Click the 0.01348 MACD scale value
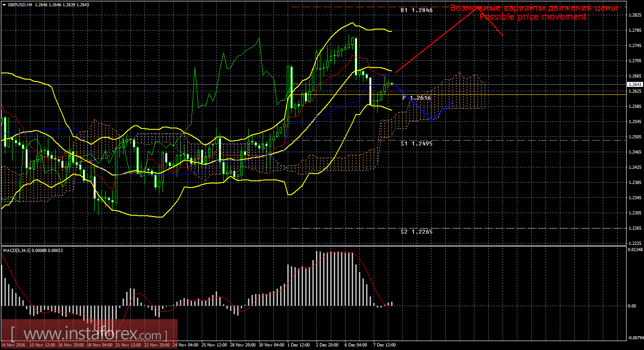Screen dimensions: 644x350 point(635,249)
